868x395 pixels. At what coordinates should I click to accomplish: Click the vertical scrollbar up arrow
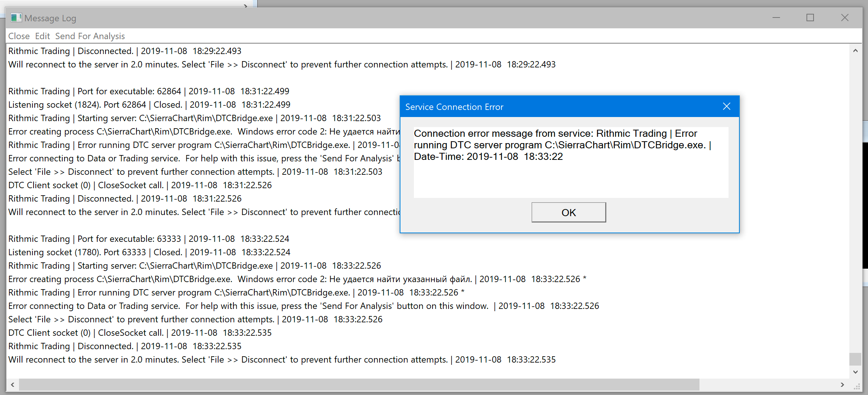(855, 51)
